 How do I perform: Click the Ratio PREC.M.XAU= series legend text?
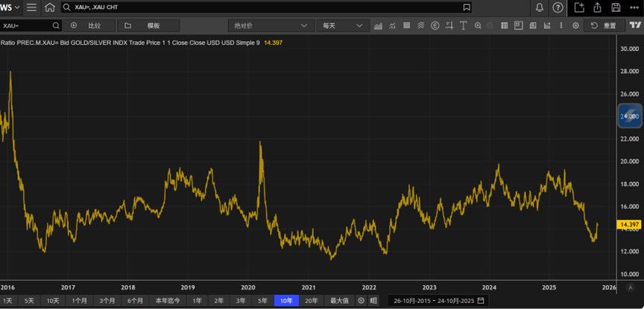point(130,43)
